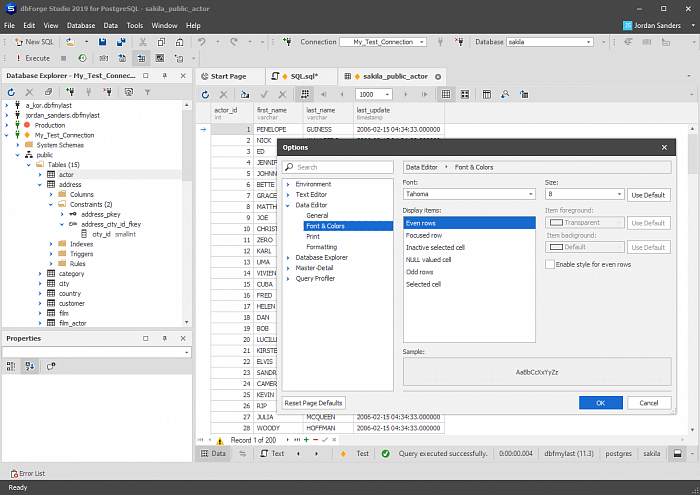This screenshot has width=700, height=495.
Task: Switch to grid view icon
Action: pos(446,95)
